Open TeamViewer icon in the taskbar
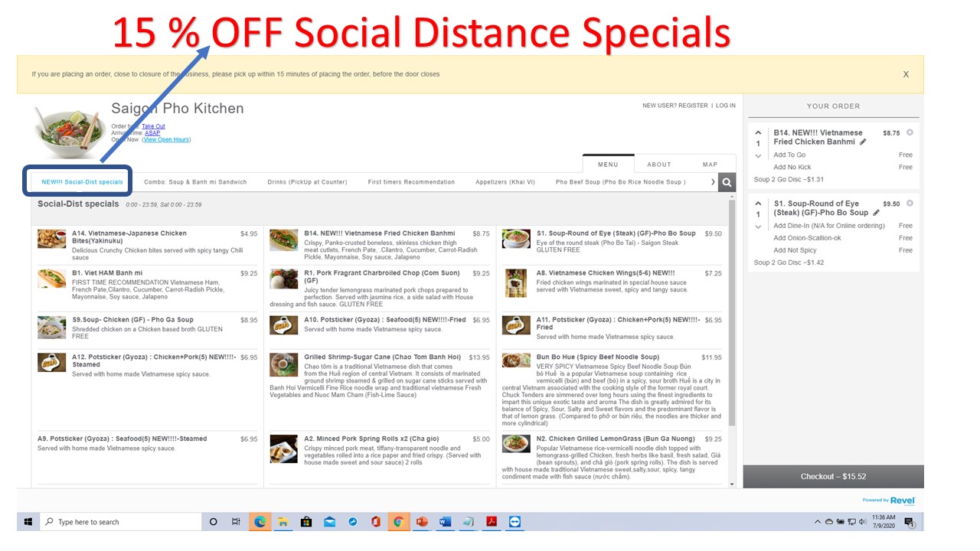 (x=514, y=522)
